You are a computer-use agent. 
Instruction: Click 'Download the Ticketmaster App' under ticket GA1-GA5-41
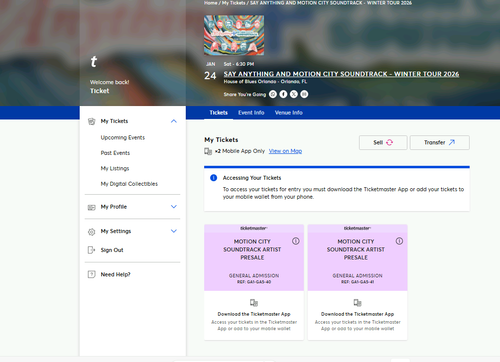tap(357, 314)
